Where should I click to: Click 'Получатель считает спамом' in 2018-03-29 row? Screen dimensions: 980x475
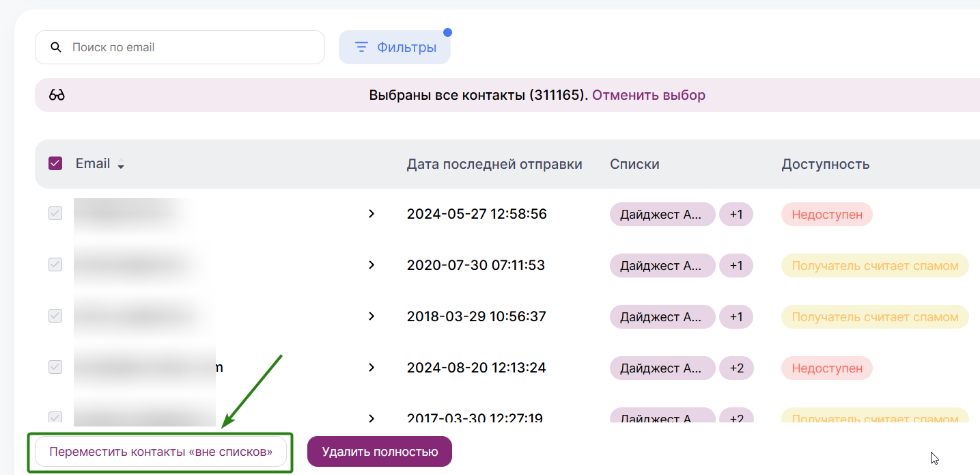coord(875,317)
